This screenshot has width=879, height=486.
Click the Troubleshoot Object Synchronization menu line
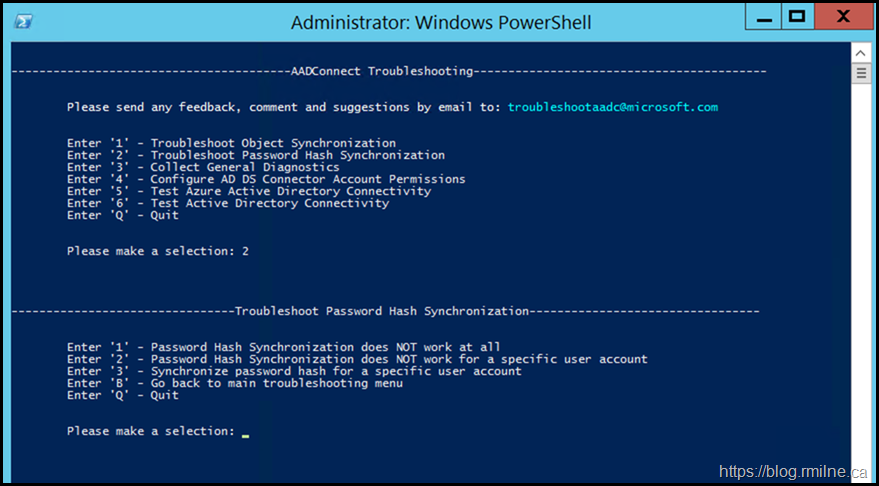click(231, 143)
